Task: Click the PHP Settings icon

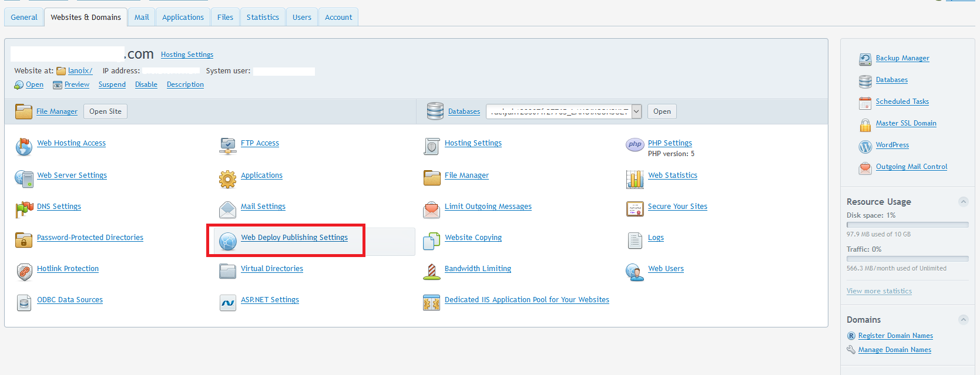Action: pos(635,145)
